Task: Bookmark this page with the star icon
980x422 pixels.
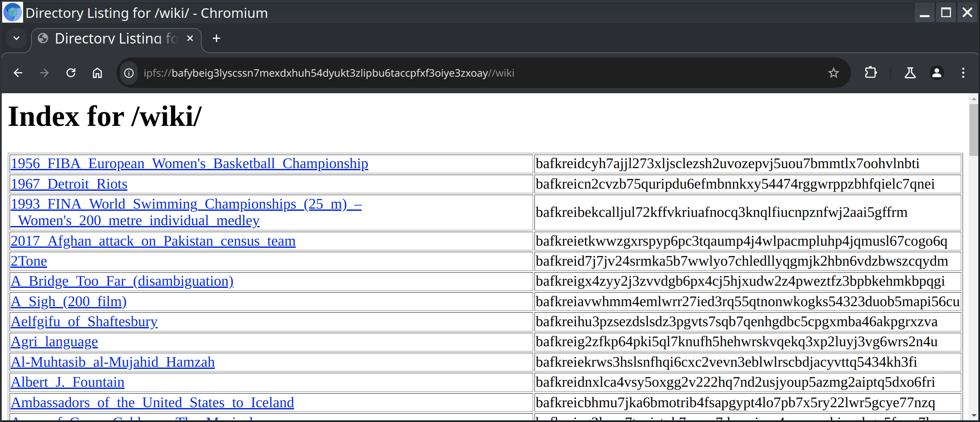Action: 833,73
